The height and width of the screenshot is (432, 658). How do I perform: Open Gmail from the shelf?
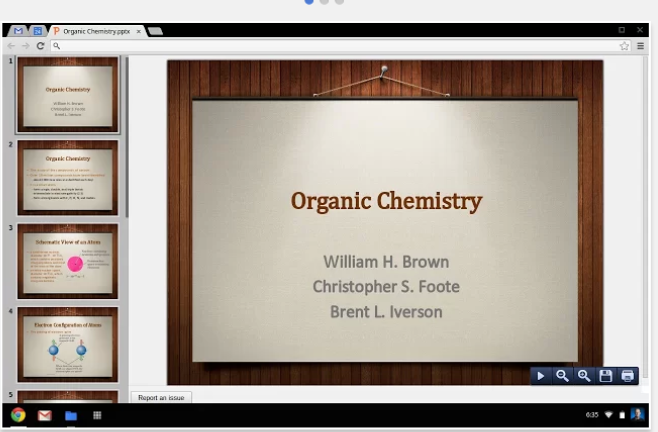[44, 415]
